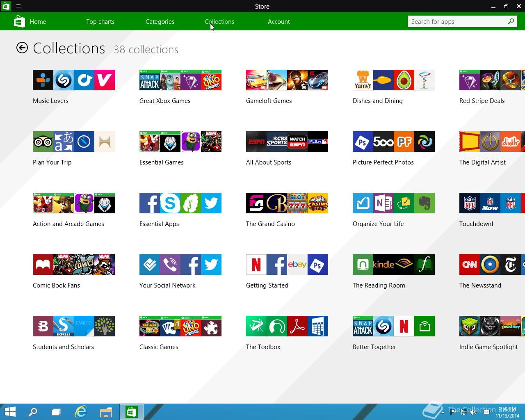This screenshot has width=525, height=420.
Task: Open Viber icon in Your Social Network
Action: pos(170,265)
